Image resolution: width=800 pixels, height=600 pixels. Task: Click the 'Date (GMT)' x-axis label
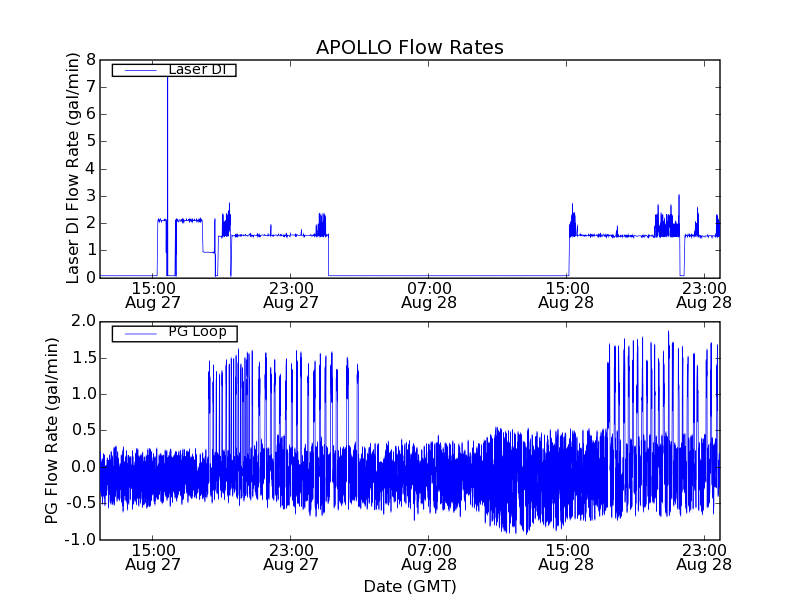[410, 586]
